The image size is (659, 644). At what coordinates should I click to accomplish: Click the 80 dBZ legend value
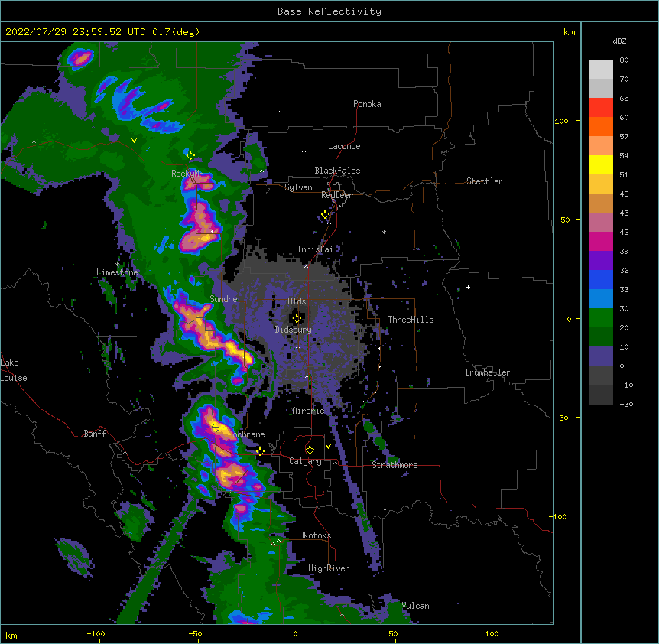coord(624,60)
